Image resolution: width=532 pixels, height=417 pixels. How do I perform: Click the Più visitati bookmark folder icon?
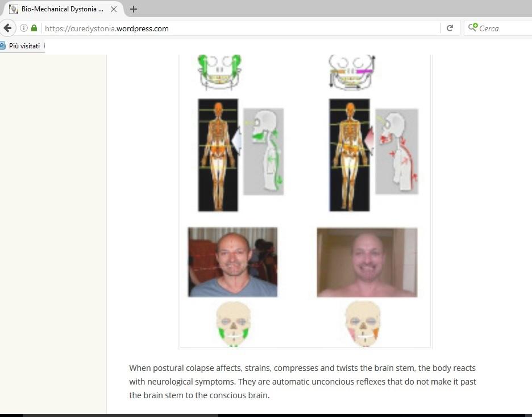[x=2, y=46]
